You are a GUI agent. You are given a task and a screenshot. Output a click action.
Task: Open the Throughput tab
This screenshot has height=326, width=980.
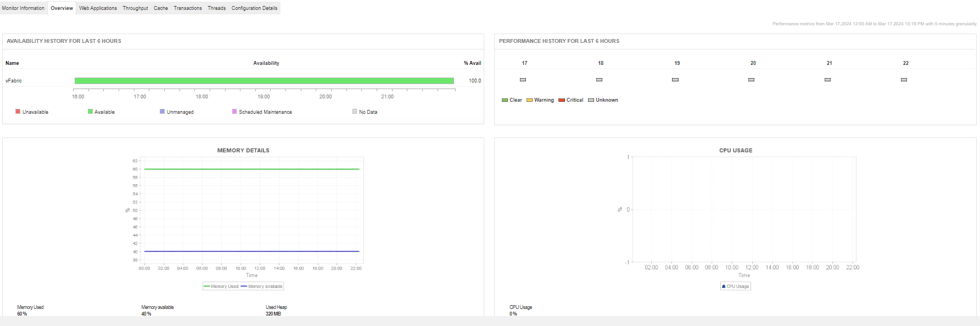coord(135,8)
